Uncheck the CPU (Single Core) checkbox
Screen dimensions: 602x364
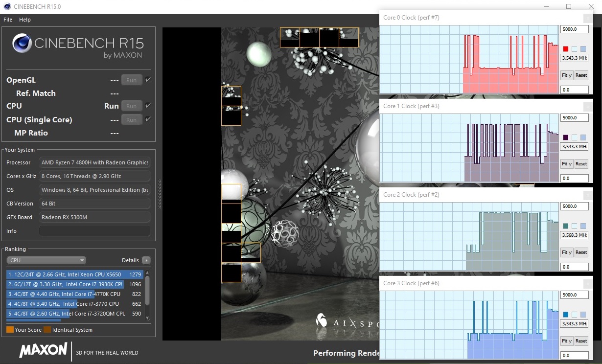tap(148, 119)
